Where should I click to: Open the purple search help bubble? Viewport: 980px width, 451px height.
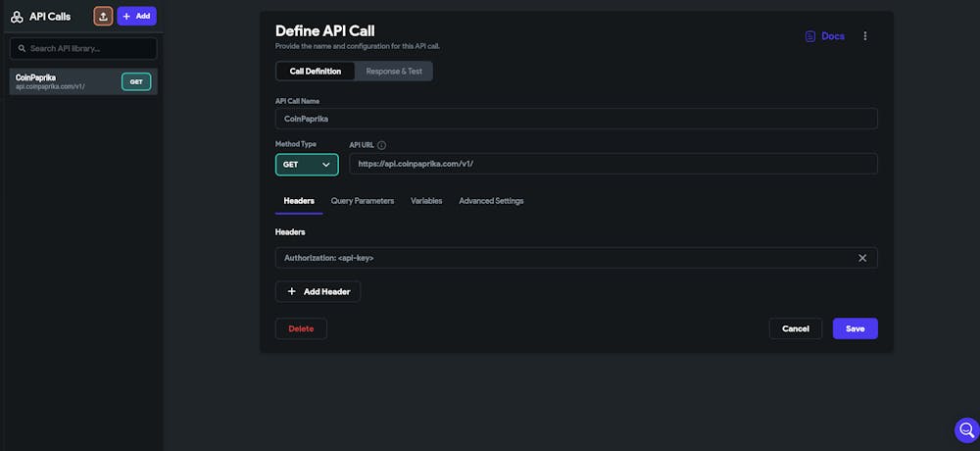pos(966,430)
